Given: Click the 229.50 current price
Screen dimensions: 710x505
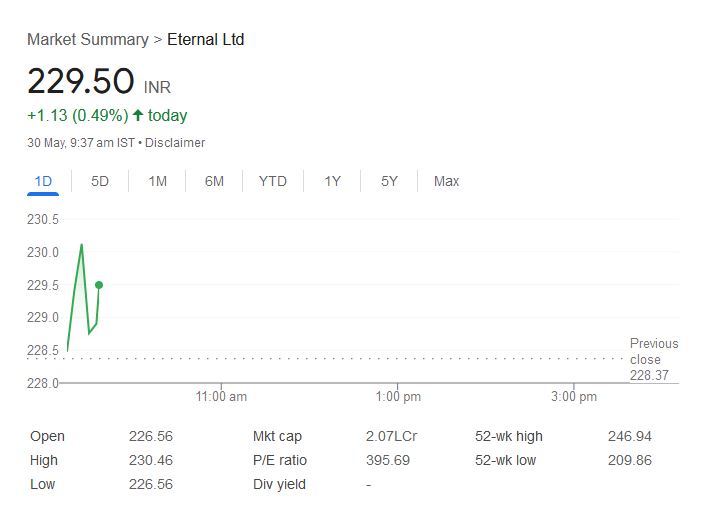Looking at the screenshot, I should (x=81, y=82).
